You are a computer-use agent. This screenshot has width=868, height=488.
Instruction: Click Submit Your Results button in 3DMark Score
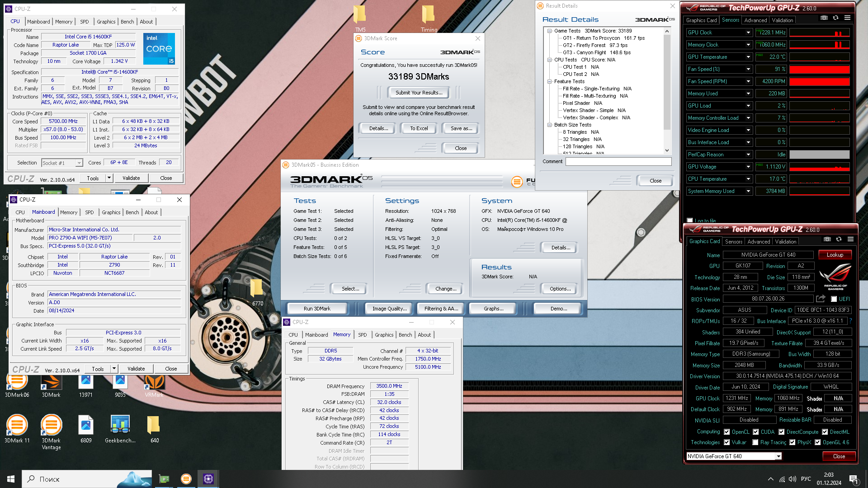click(x=419, y=93)
